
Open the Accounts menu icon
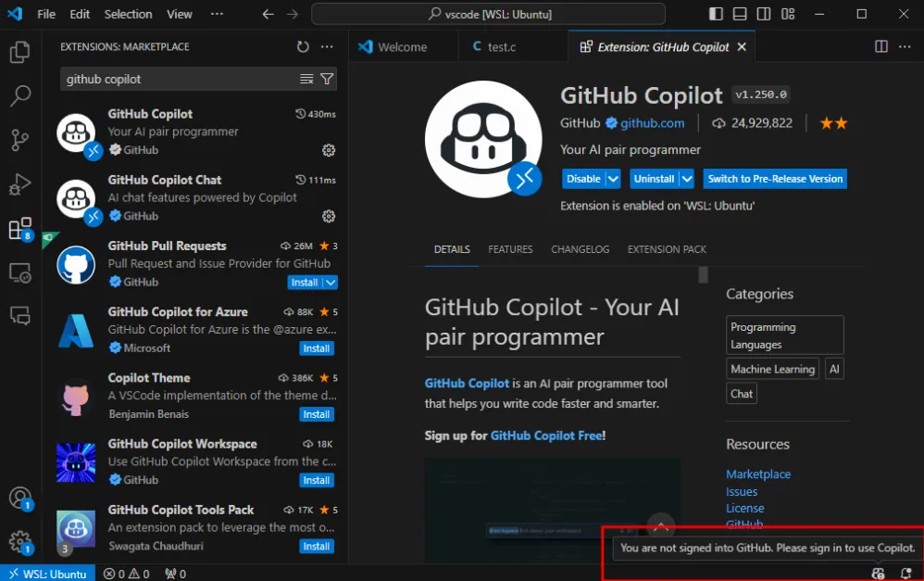point(20,499)
